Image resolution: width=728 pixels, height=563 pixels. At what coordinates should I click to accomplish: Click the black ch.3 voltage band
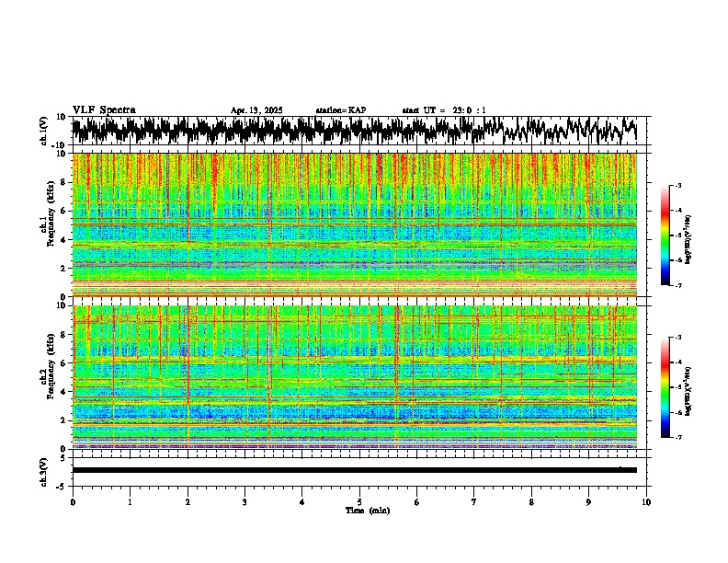pyautogui.click(x=355, y=470)
